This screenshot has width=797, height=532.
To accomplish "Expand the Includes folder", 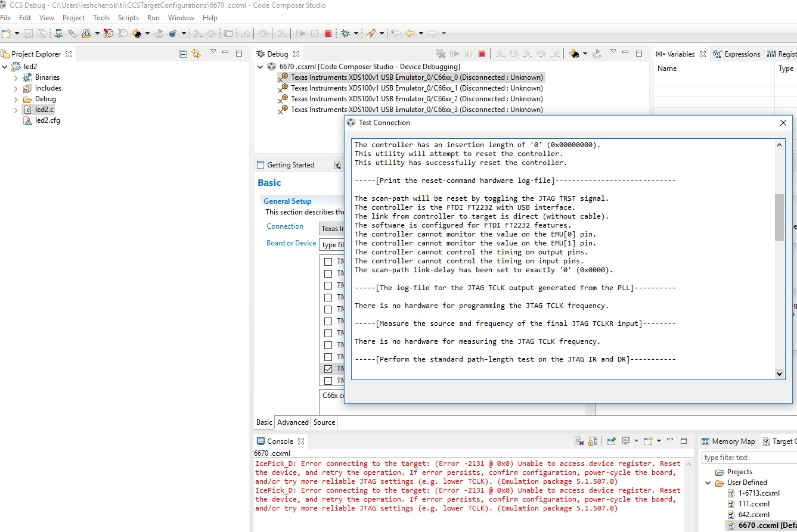I will pyautogui.click(x=16, y=88).
